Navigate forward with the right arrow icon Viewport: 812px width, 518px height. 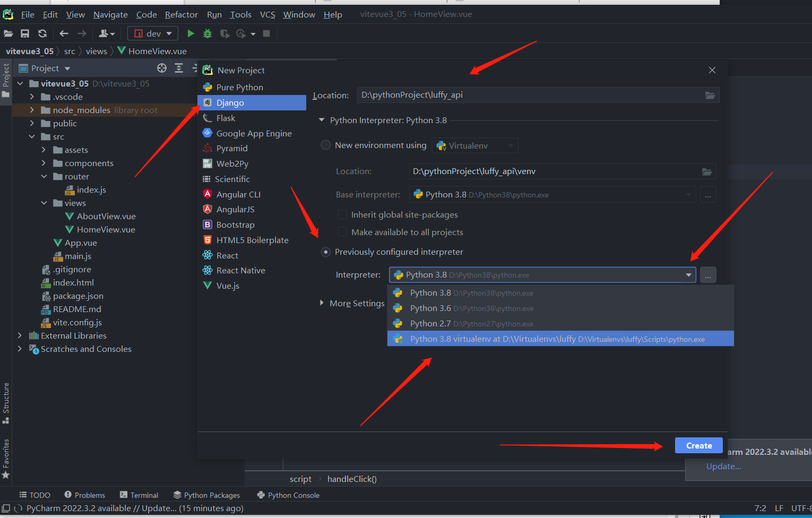coord(82,33)
